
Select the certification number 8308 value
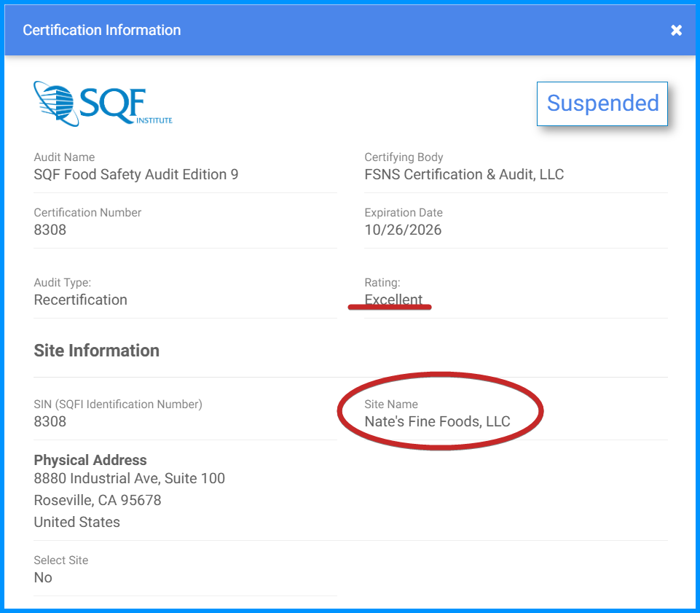(x=50, y=230)
